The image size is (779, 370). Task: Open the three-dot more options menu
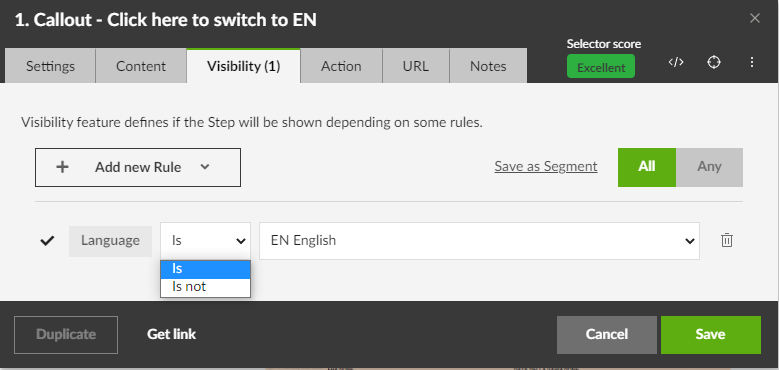pyautogui.click(x=752, y=62)
